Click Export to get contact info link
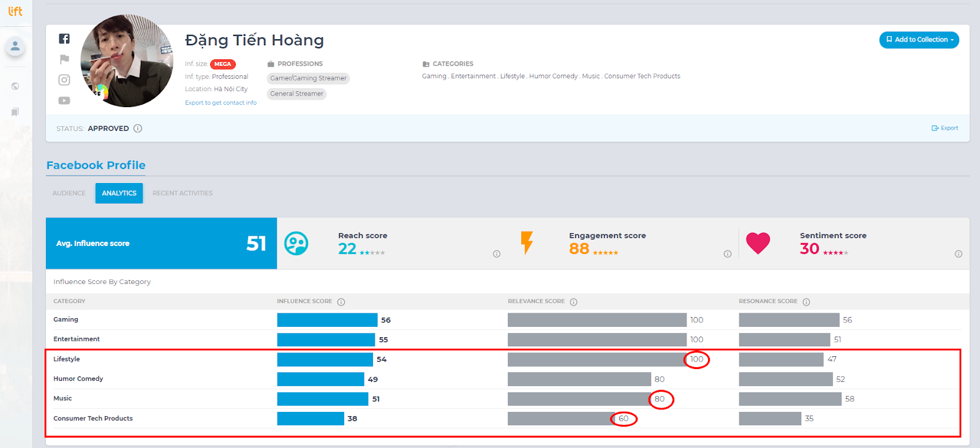The image size is (980, 448). [x=221, y=103]
